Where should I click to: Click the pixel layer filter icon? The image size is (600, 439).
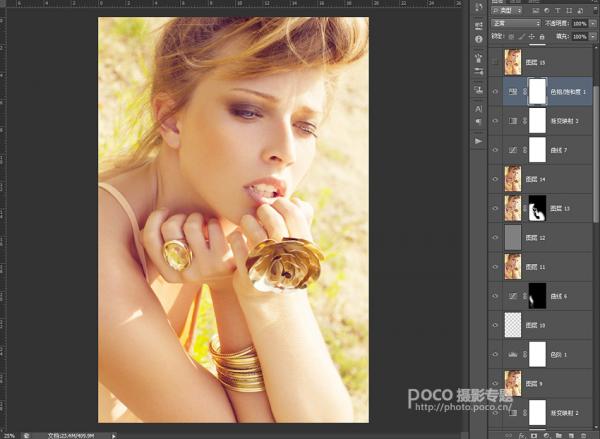click(536, 11)
